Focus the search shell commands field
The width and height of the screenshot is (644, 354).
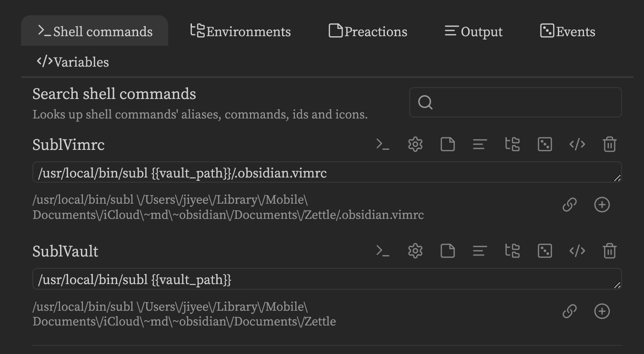pos(515,102)
